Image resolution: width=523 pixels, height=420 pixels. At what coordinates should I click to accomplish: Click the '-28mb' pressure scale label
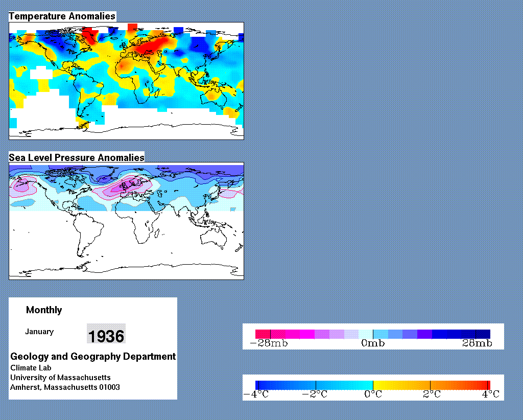[x=269, y=343]
